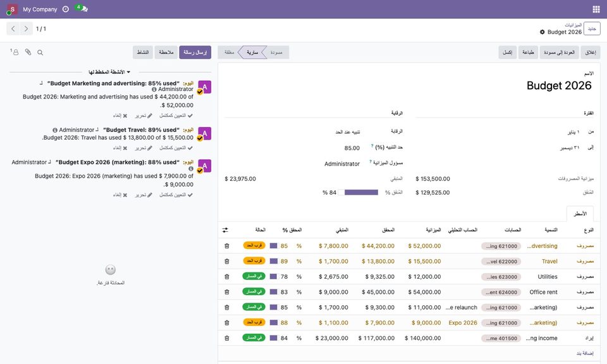Delete the income line with account 401500
This screenshot has width=607, height=364.
[227, 338]
